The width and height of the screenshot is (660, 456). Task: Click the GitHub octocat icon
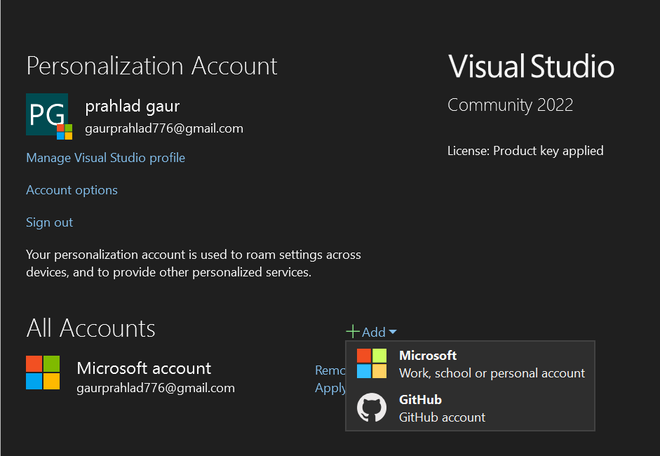(x=372, y=408)
